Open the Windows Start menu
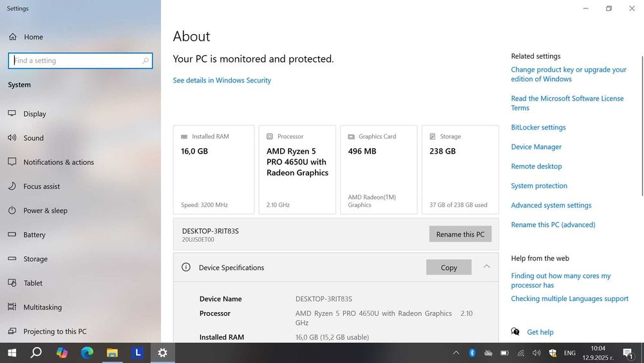644x363 pixels. coord(12,353)
